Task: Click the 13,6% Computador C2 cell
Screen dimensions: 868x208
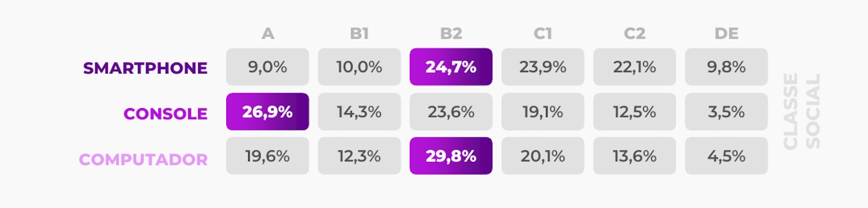Action: click(x=634, y=156)
